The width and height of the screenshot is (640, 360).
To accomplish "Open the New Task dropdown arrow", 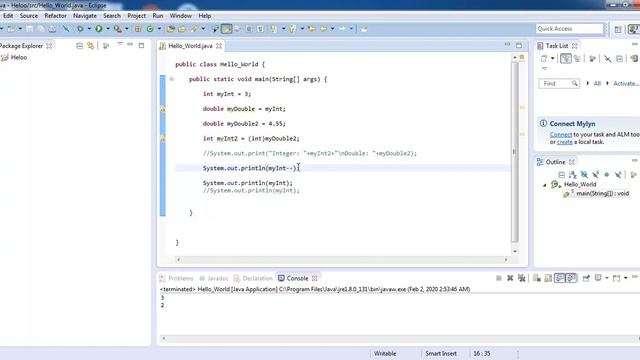I will pyautogui.click(x=552, y=59).
